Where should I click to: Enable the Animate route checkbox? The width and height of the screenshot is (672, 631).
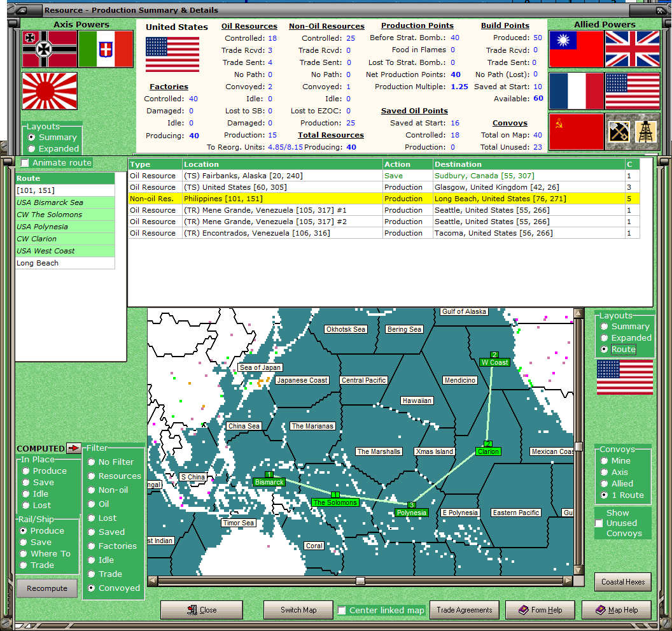(x=24, y=163)
